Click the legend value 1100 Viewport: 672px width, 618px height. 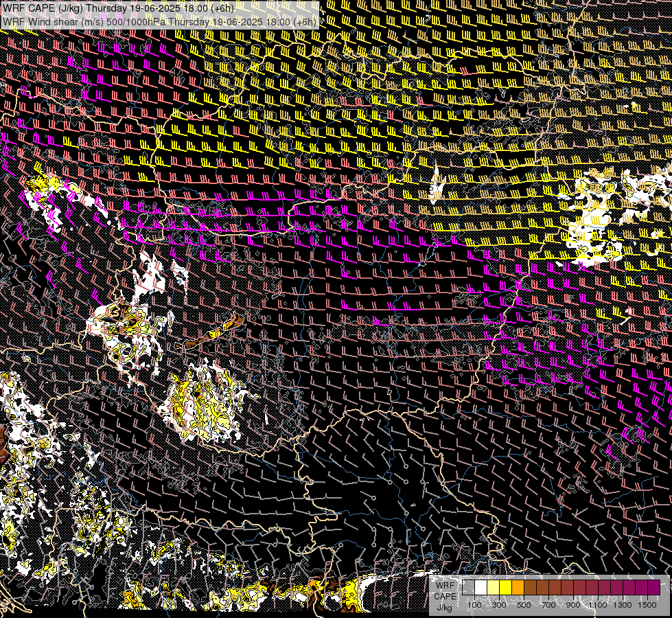pos(597,605)
